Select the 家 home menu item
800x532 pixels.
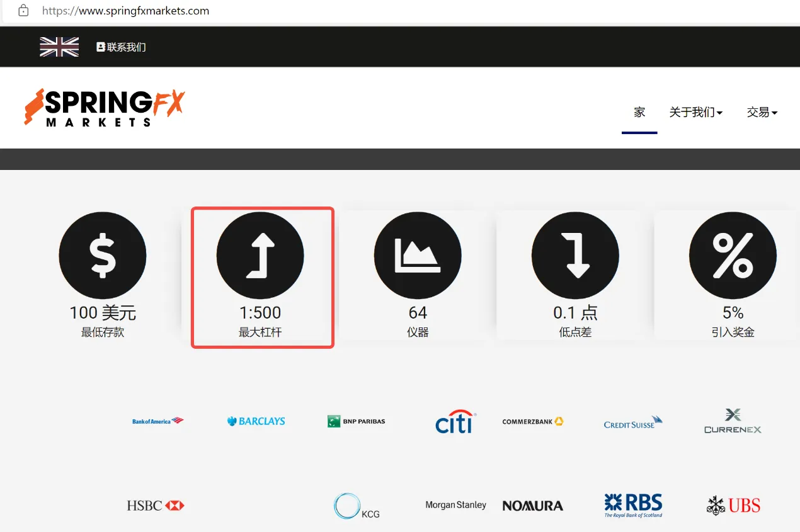pyautogui.click(x=639, y=112)
